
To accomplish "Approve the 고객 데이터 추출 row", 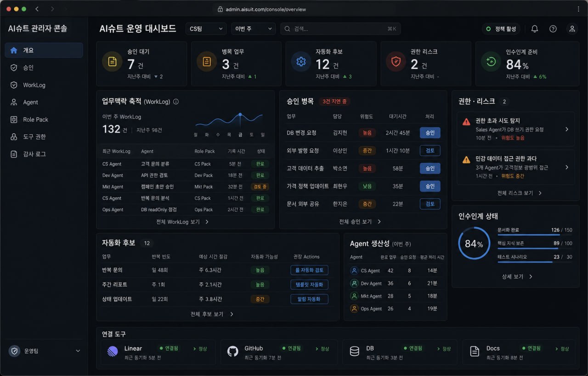I will [x=430, y=168].
